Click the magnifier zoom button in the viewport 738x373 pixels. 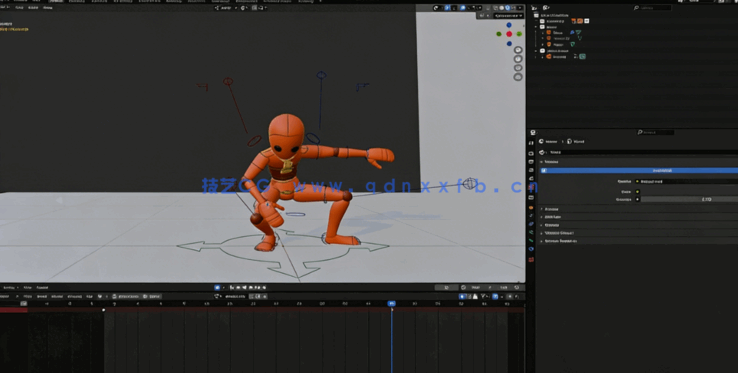(x=518, y=50)
